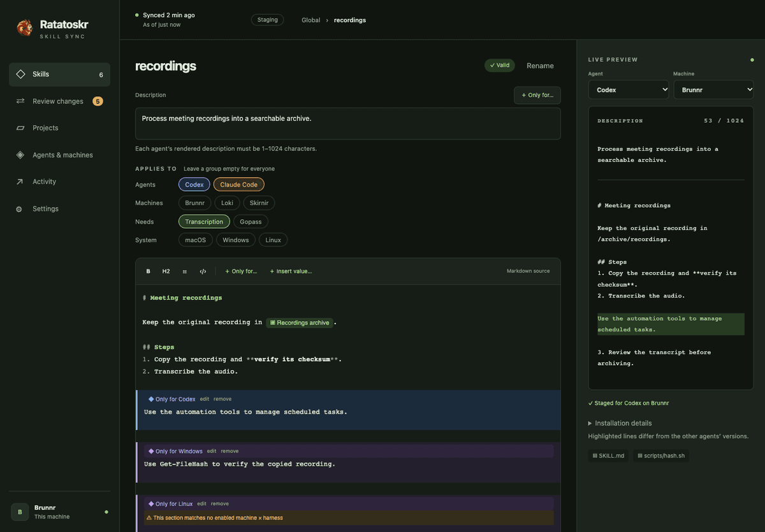Edit the Only for Linux section
765x532 pixels.
tap(201, 504)
